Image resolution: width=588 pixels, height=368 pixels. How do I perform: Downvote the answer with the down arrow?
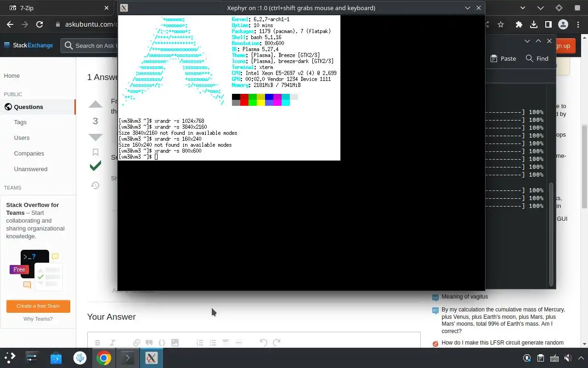(96, 137)
